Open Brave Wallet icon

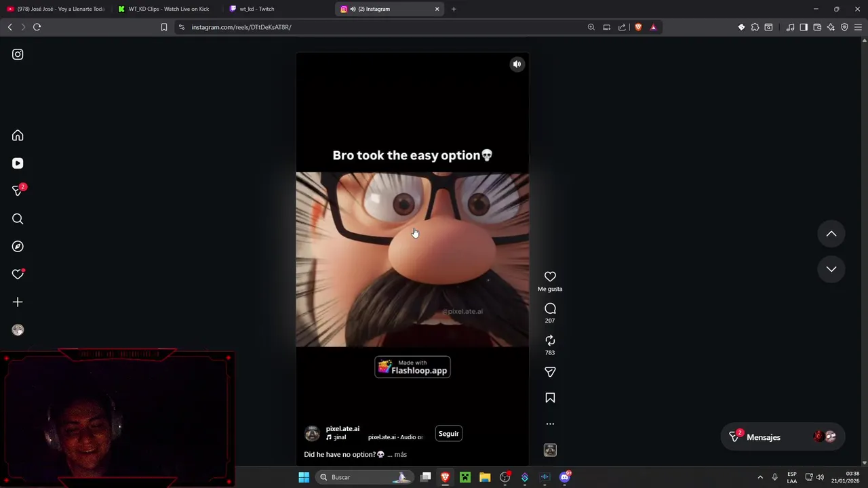(817, 27)
